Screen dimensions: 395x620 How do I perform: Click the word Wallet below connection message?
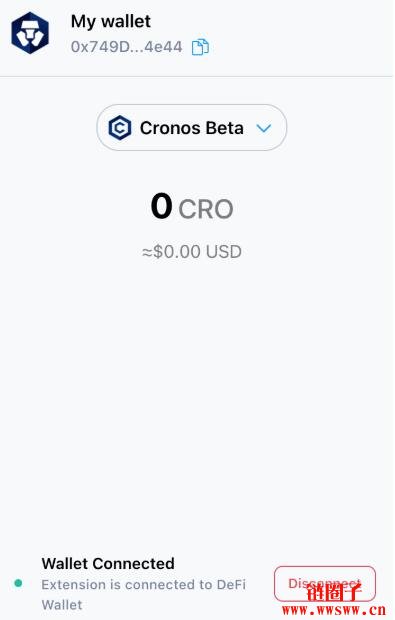pyautogui.click(x=62, y=605)
